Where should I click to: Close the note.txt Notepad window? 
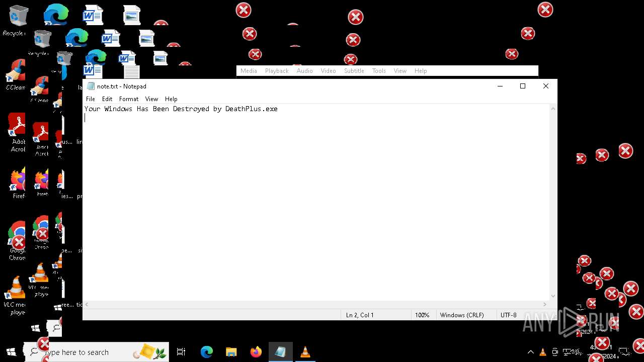coord(546,86)
